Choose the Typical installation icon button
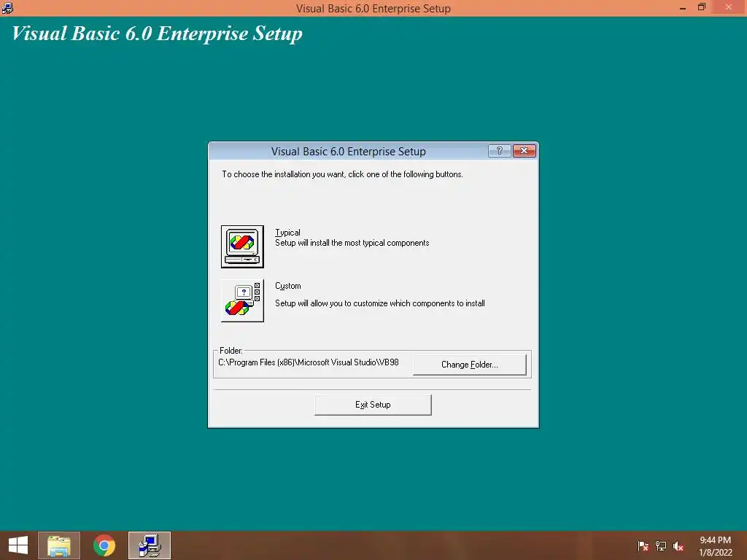 tap(242, 246)
